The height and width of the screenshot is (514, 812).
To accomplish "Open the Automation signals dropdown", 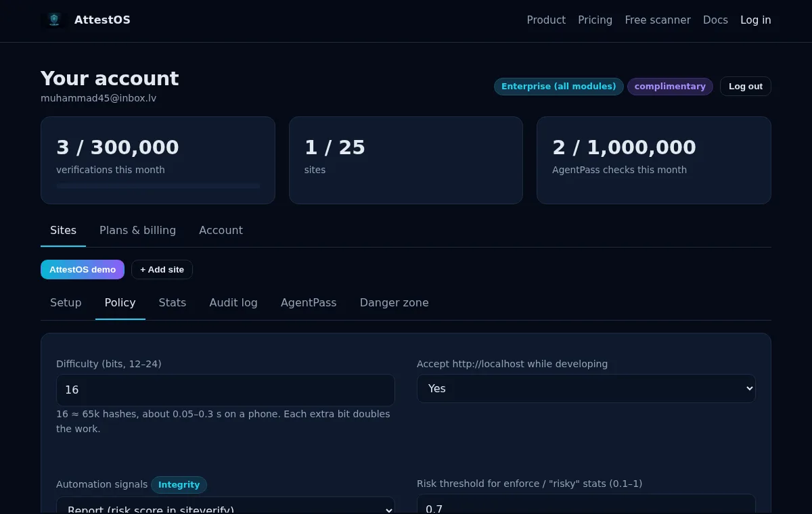I will (225, 506).
